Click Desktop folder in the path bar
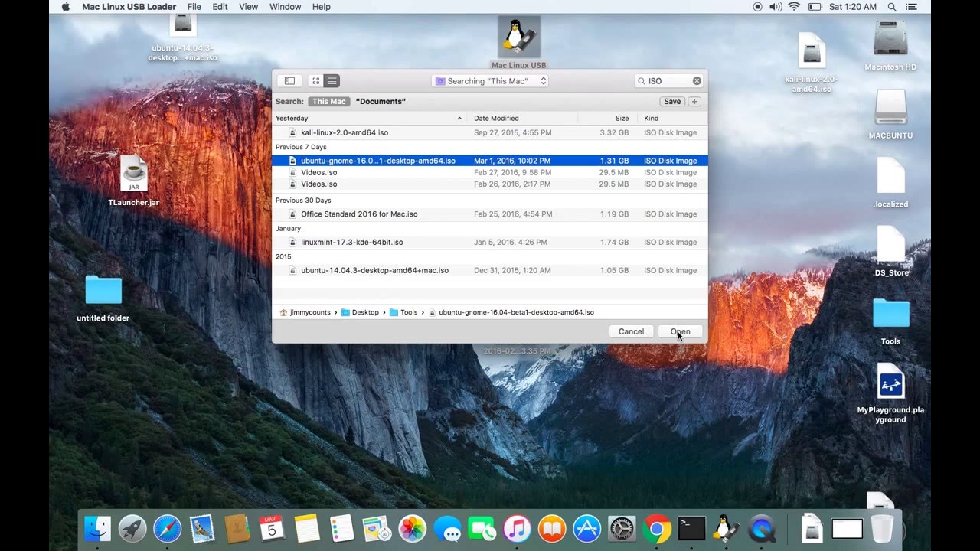 tap(360, 312)
